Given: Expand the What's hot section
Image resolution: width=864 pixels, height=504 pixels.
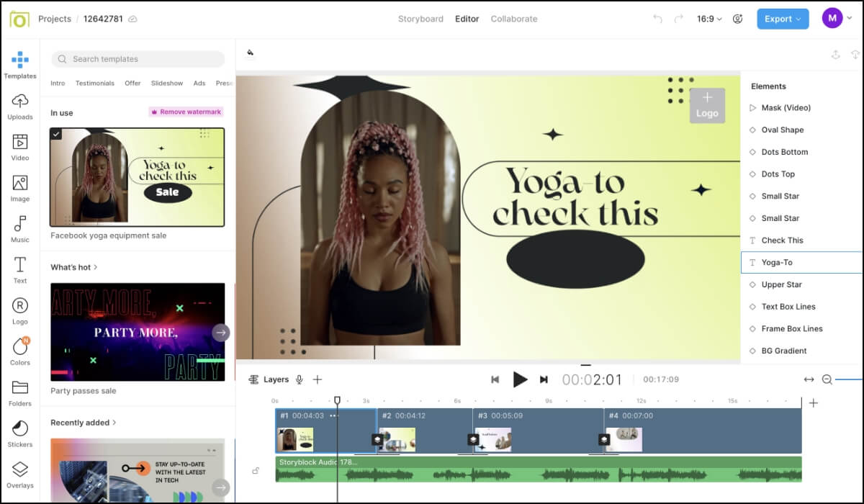Looking at the screenshot, I should pos(74,267).
